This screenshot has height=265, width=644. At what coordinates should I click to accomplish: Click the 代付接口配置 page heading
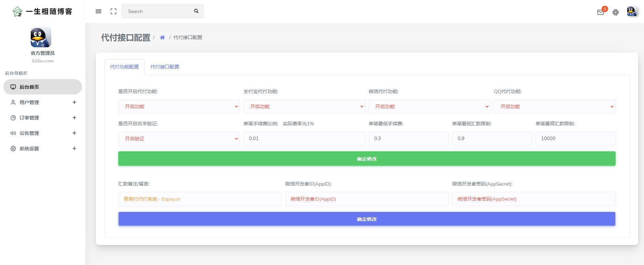coord(126,38)
